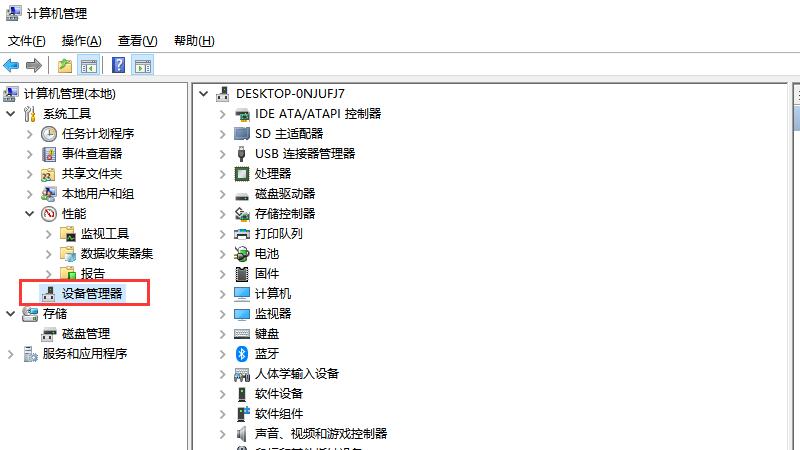The width and height of the screenshot is (800, 450).
Task: Select 事件查看器 in the system tools
Action: tap(91, 153)
